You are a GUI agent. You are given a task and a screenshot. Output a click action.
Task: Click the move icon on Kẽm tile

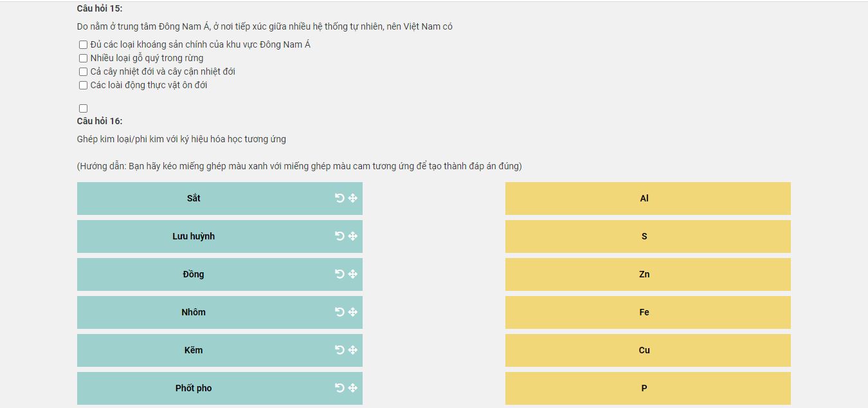pyautogui.click(x=353, y=350)
